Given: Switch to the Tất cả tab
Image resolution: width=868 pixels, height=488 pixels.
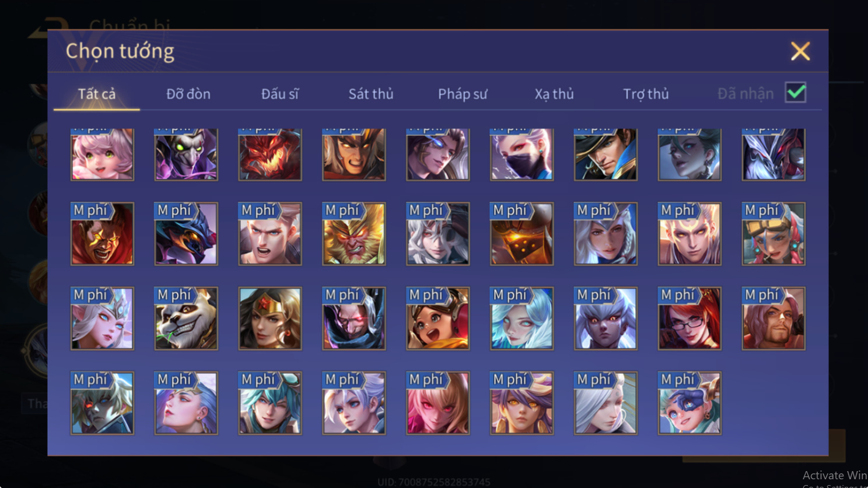Looking at the screenshot, I should tap(97, 94).
